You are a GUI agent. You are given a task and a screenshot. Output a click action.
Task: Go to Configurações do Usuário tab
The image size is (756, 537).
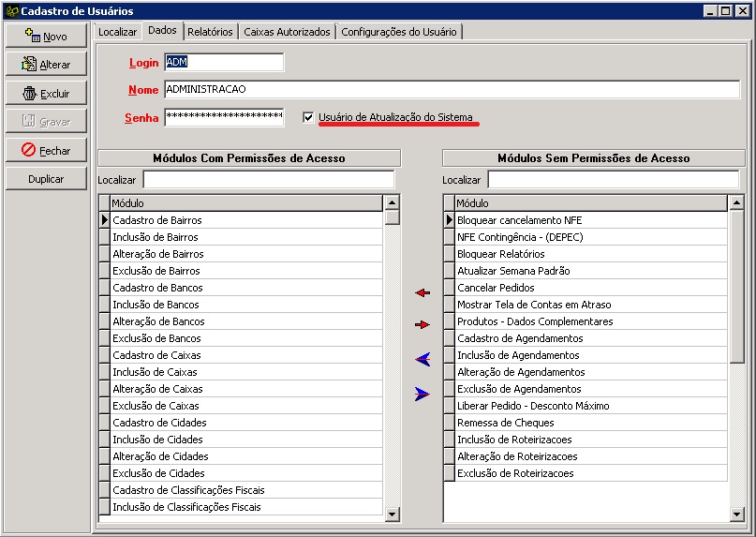click(398, 32)
